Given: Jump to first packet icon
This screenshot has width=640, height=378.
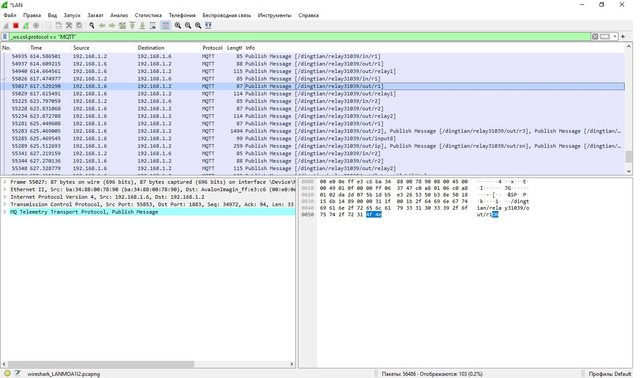Looking at the screenshot, I should click(132, 26).
